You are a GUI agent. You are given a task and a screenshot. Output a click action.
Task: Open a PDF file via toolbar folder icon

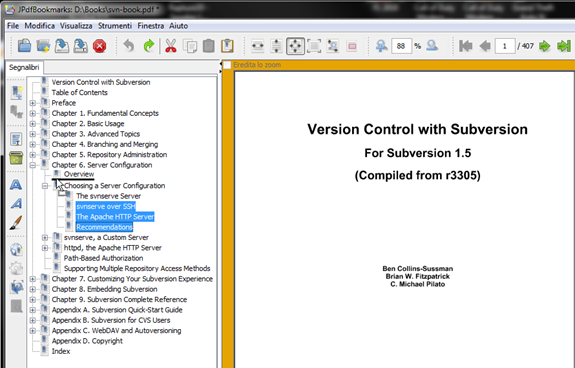(25, 46)
